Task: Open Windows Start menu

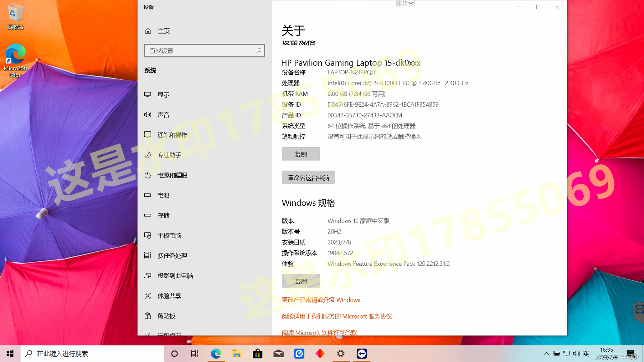Action: point(10,354)
